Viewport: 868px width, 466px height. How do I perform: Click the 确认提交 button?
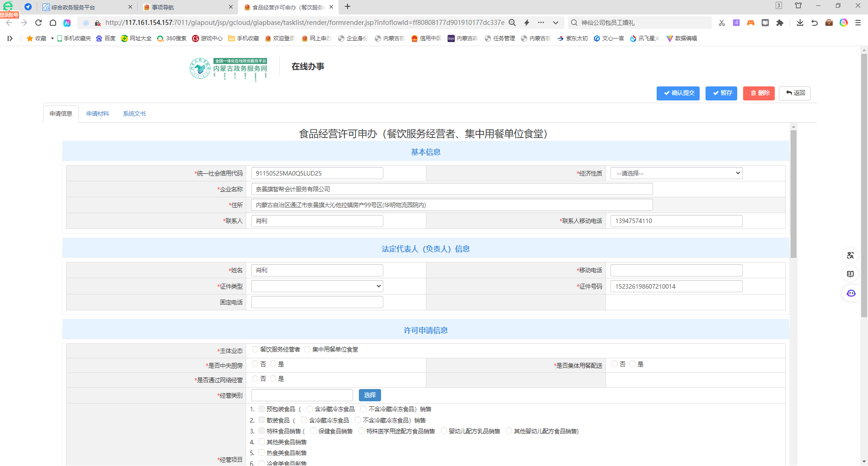pos(678,93)
